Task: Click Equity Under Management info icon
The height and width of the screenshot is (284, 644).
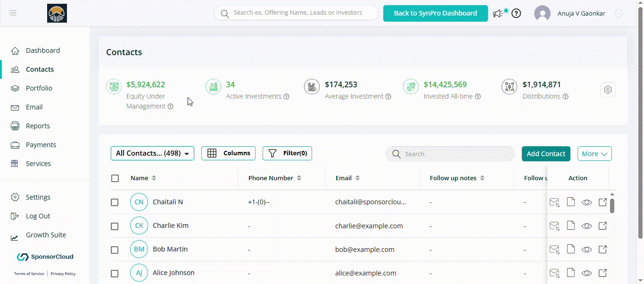Action: pos(171,107)
